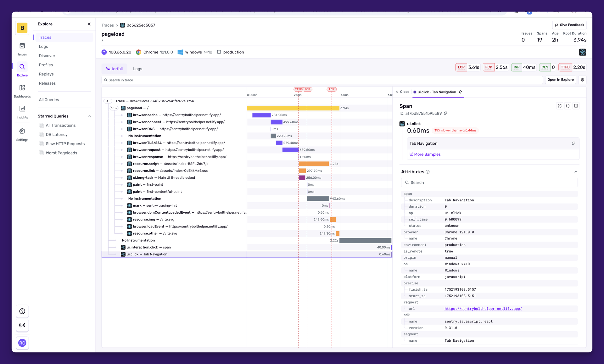The width and height of the screenshot is (604, 364).
Task: Pin the ui.click Tab Navigation tab
Action: coord(460,92)
